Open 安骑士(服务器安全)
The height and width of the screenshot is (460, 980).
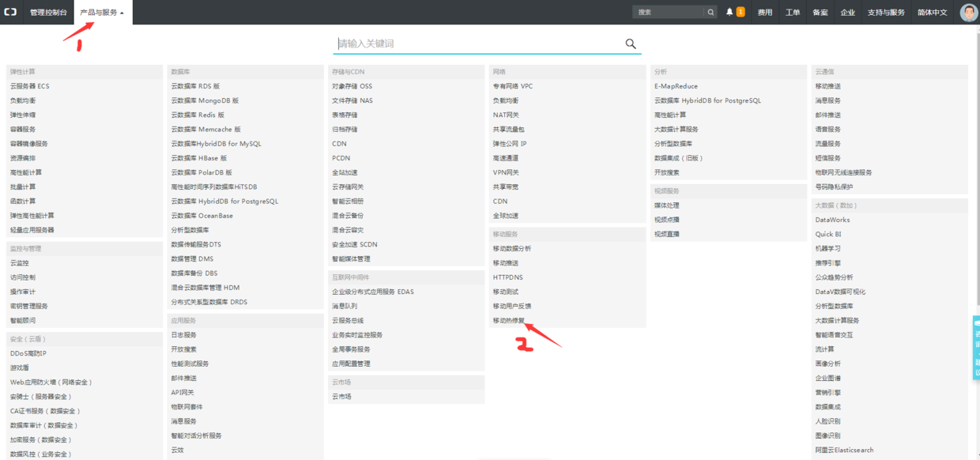click(41, 397)
